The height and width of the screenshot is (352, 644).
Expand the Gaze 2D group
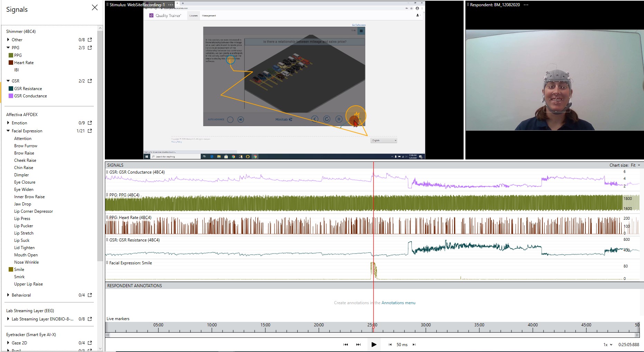8,343
